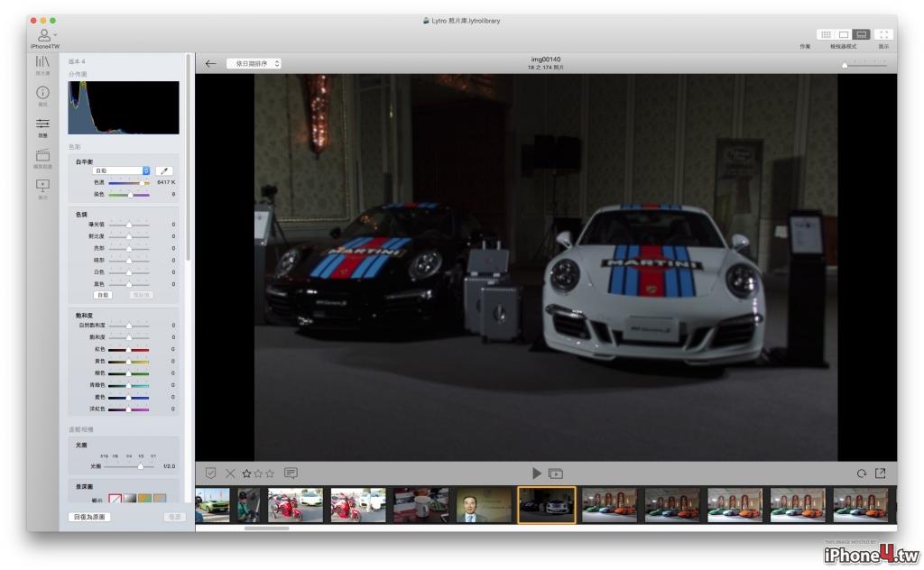Open the iPhone4TW user account icon

click(43, 35)
